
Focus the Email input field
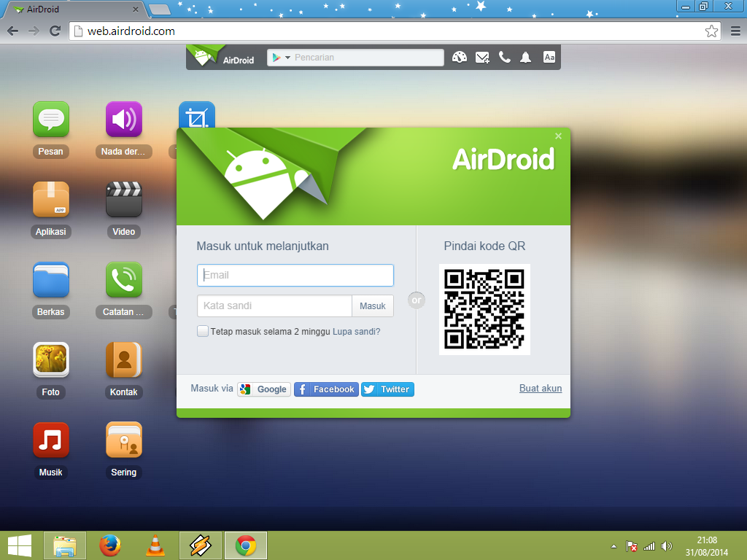[295, 275]
